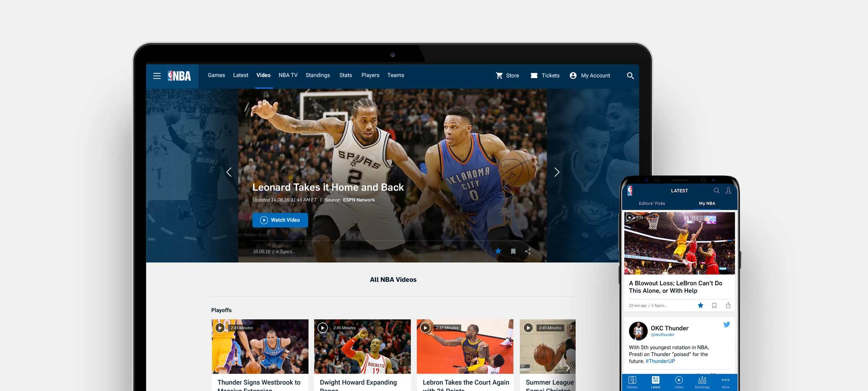Open the hamburger menu on NBA site
The height and width of the screenshot is (391, 868).
[157, 76]
